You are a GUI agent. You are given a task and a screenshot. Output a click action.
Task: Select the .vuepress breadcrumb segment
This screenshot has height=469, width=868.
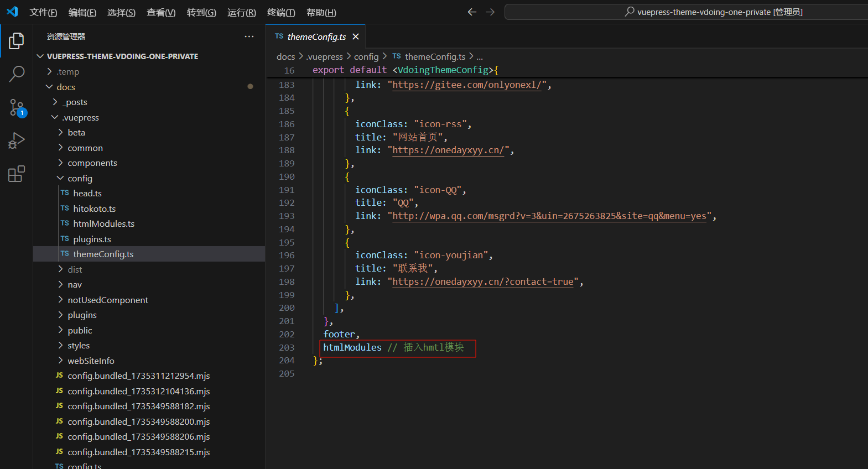[x=324, y=56]
